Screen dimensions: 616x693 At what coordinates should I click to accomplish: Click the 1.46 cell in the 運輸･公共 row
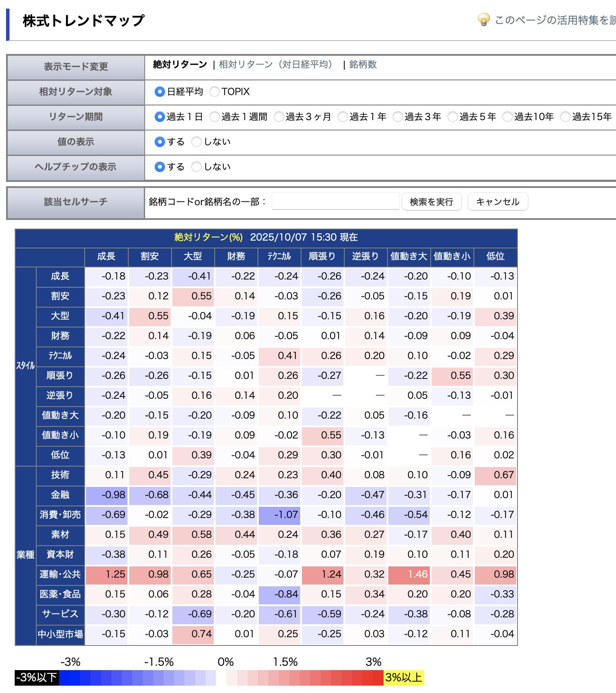pos(409,574)
